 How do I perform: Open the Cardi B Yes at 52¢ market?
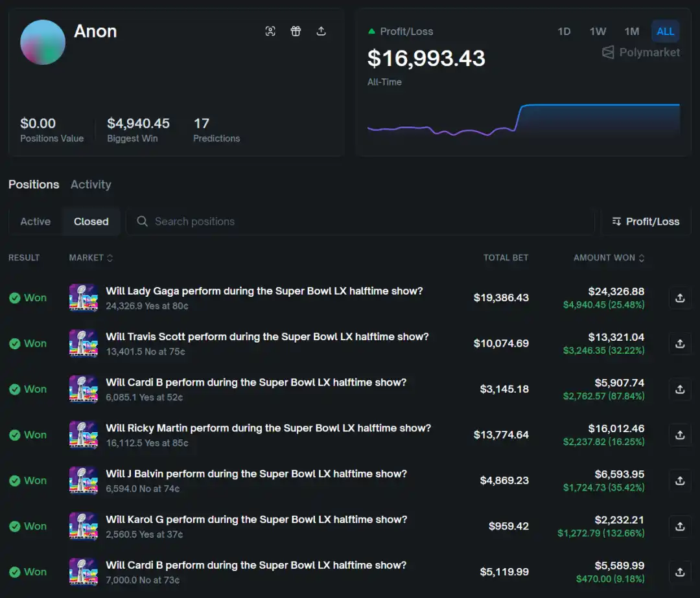click(x=256, y=383)
